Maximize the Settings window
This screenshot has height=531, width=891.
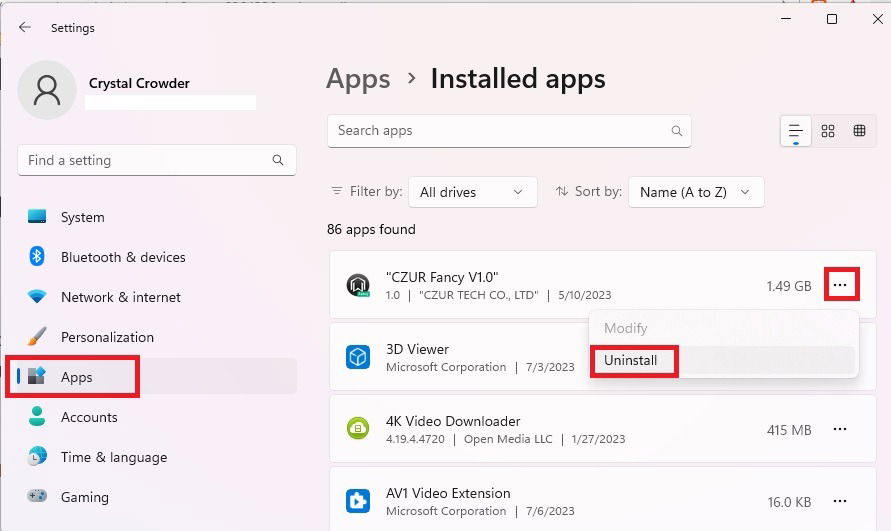832,19
